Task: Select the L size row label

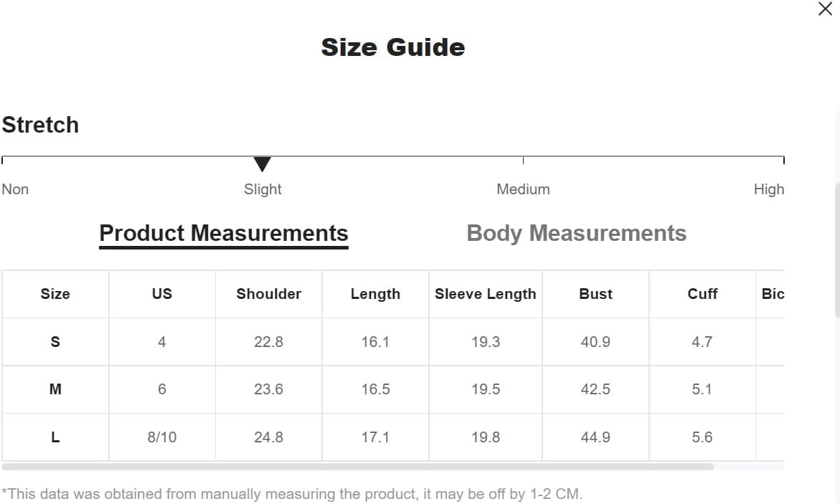Action: click(55, 437)
